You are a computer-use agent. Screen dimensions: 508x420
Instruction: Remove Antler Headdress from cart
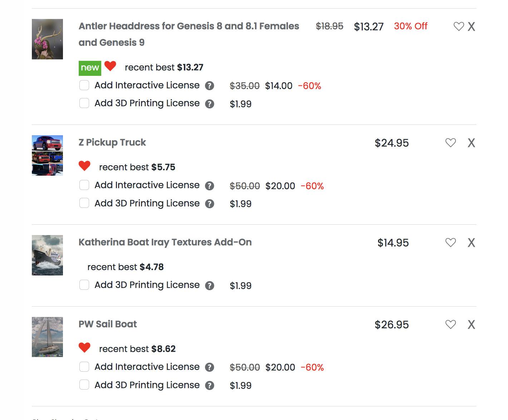[472, 26]
